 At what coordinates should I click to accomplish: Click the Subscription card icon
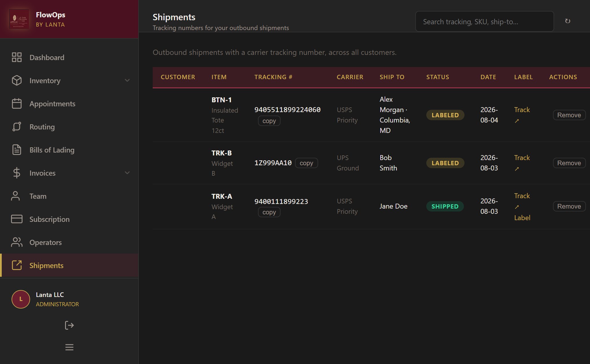coord(17,219)
